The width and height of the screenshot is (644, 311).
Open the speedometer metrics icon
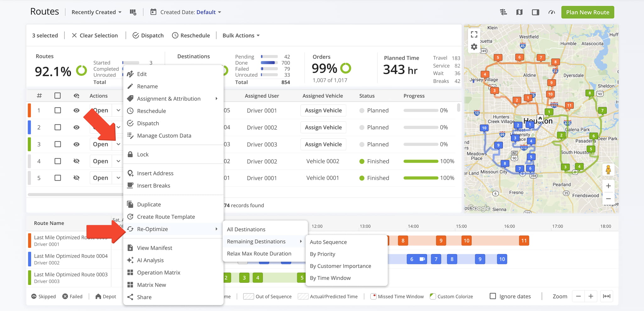[x=552, y=12]
